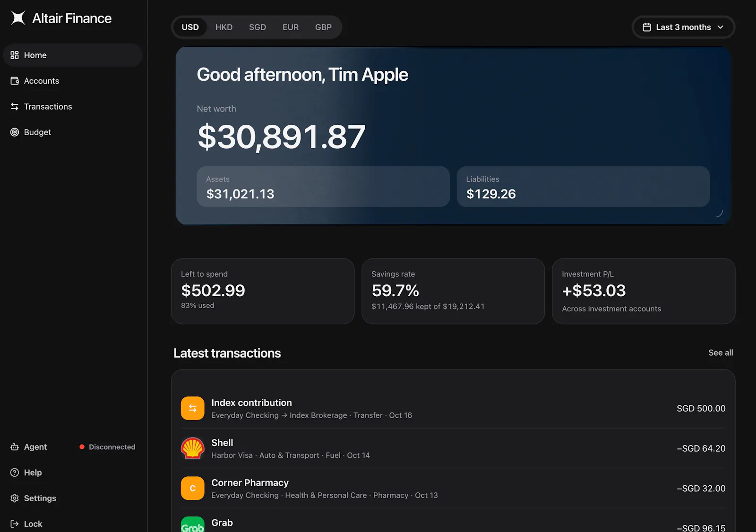
Task: Click the SGD 500.00 amount
Action: coord(701,408)
